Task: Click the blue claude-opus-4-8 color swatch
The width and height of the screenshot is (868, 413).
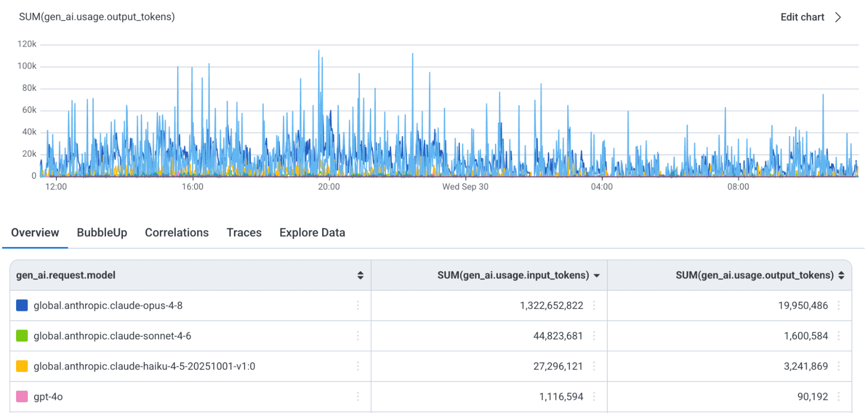Action: coord(22,305)
